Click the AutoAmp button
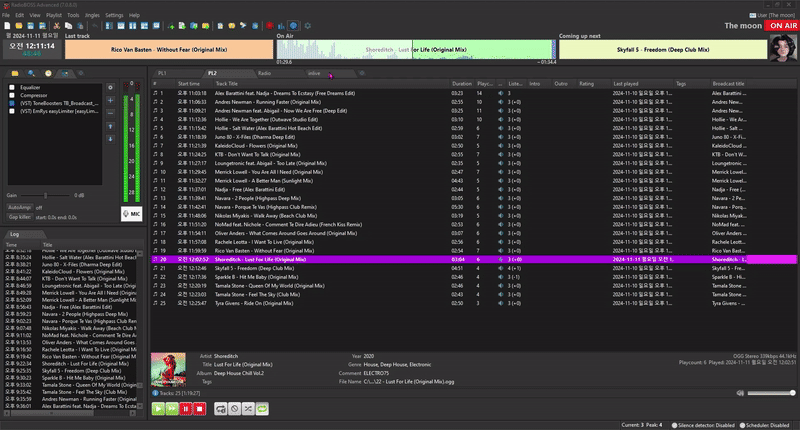800x430 pixels. (20, 207)
